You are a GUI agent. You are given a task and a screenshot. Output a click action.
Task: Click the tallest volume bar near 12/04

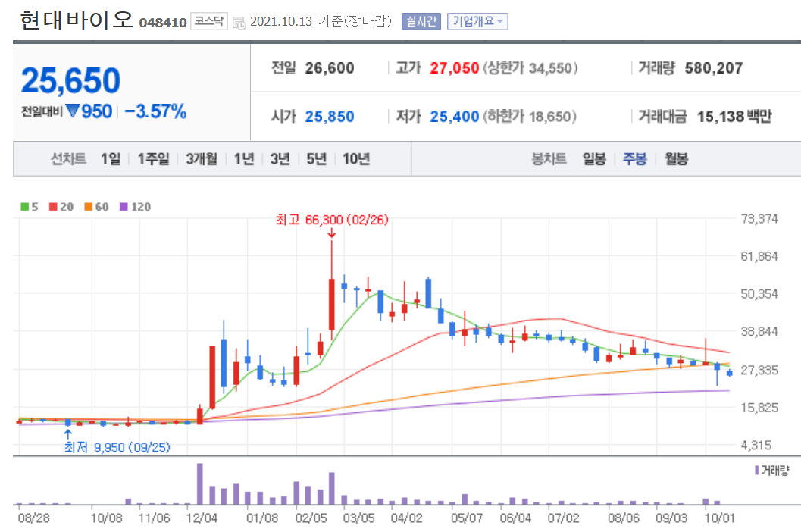tap(200, 484)
